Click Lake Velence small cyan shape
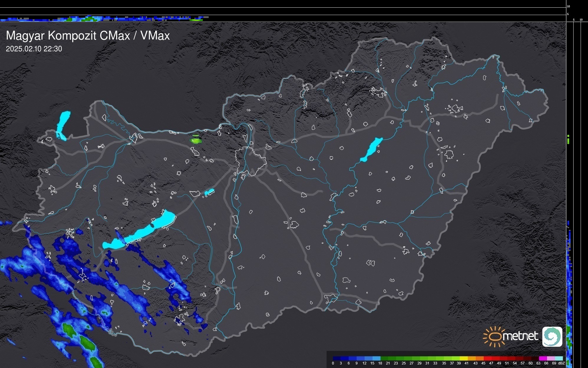 coord(209,192)
